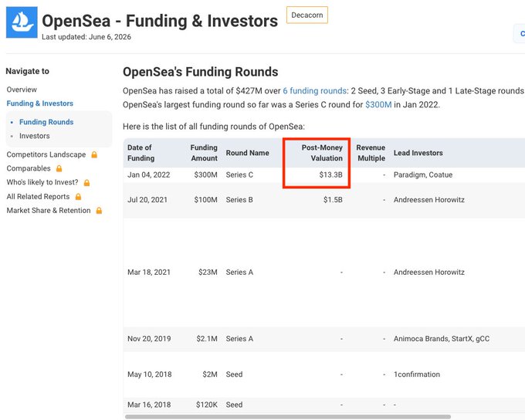Viewport: 525px width, 420px height.
Task: Click the Jan 04, 2022 date cell
Action: [149, 174]
